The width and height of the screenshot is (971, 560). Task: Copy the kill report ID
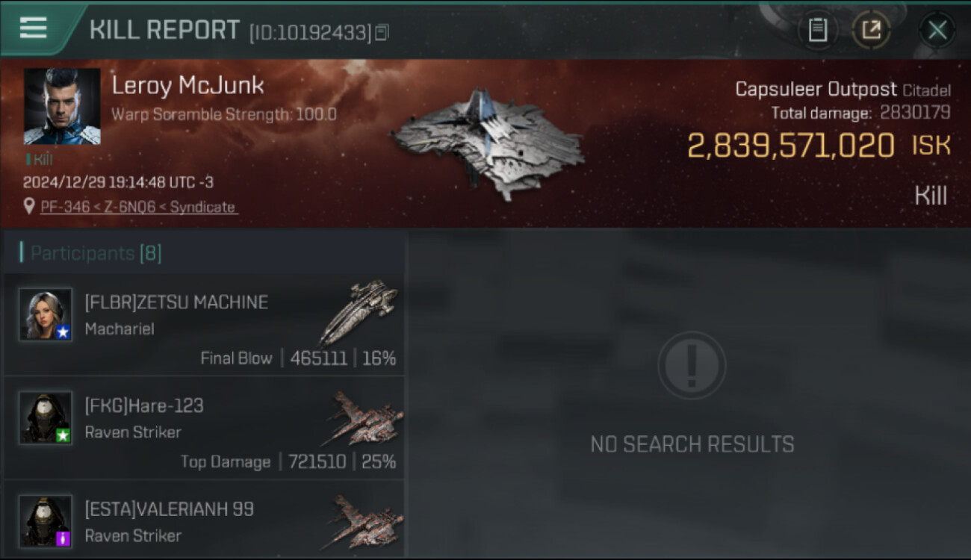coord(382,32)
